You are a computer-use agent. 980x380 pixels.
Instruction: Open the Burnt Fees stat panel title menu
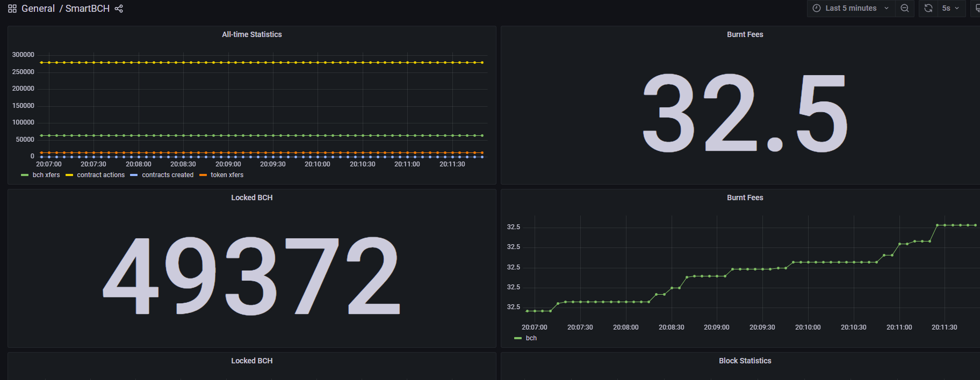[745, 34]
